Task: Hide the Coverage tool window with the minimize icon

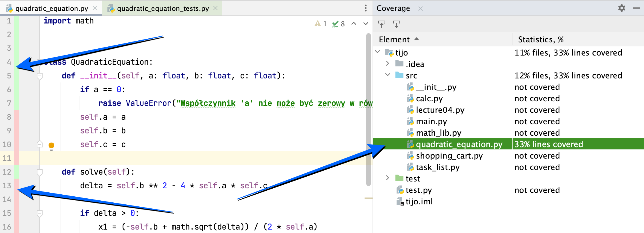Action: click(636, 8)
